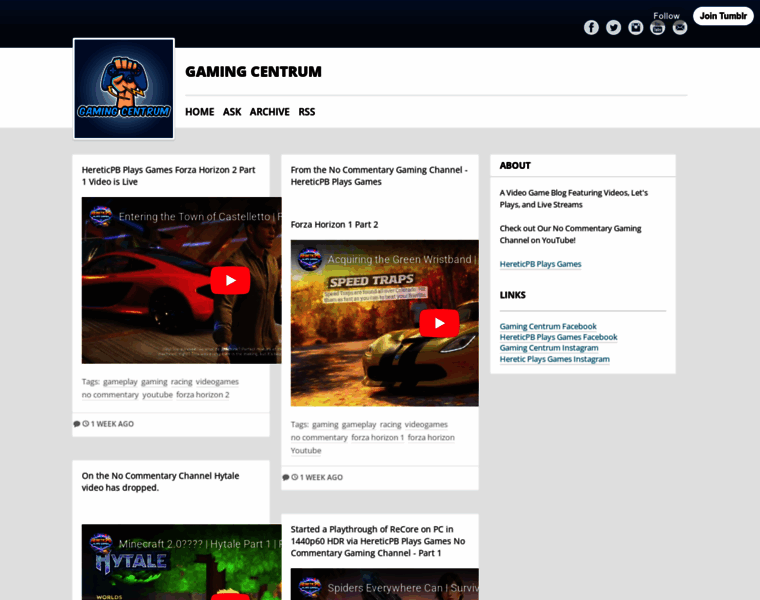
Task: Select videogames tag on Forza Horizon 2 post
Action: 217,382
